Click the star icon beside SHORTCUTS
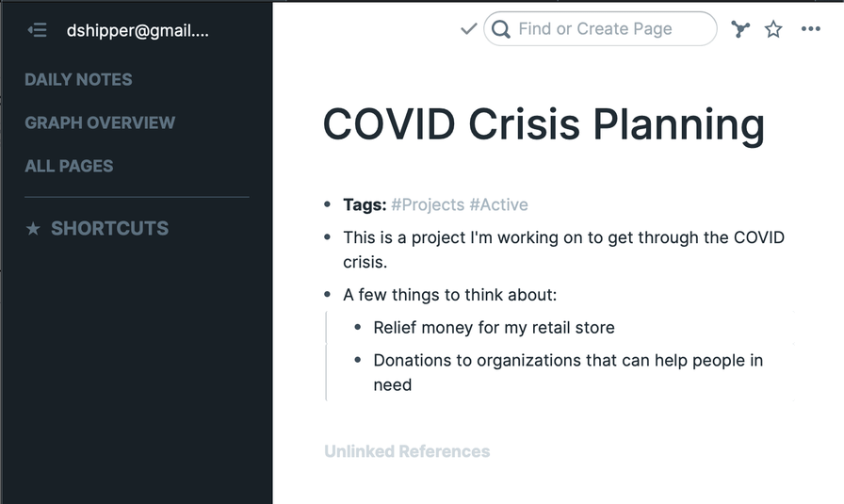The height and width of the screenshot is (504, 844). click(33, 229)
